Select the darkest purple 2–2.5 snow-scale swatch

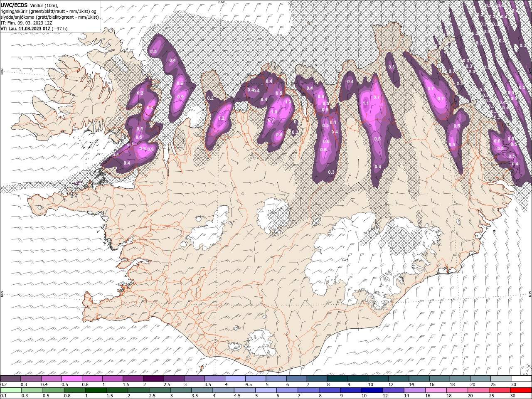[153, 379]
